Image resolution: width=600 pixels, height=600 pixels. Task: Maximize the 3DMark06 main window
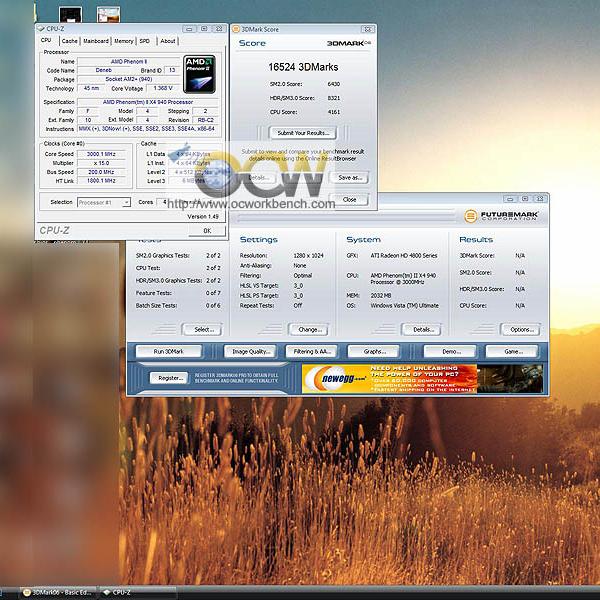point(525,199)
